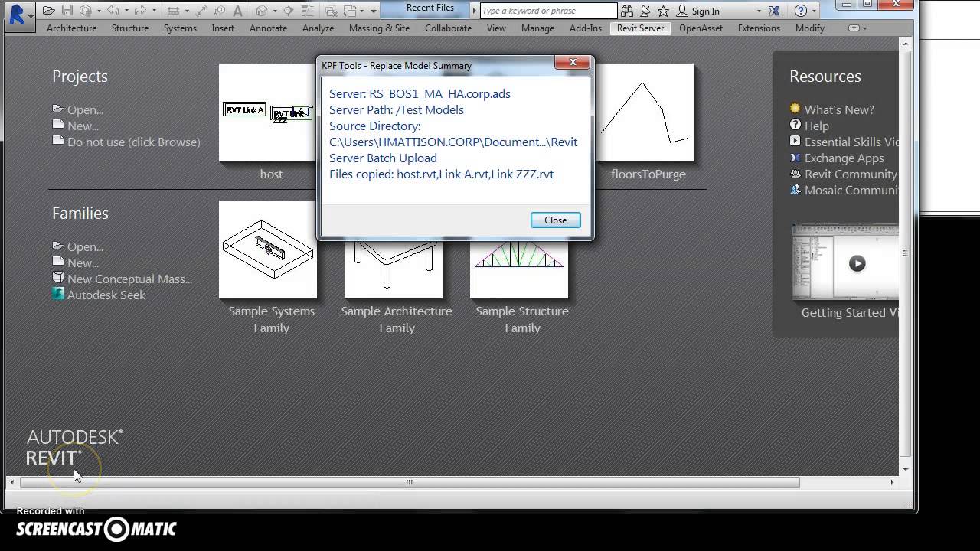
Task: Expand the Switch Windows dropdown arrow
Action: point(362,11)
